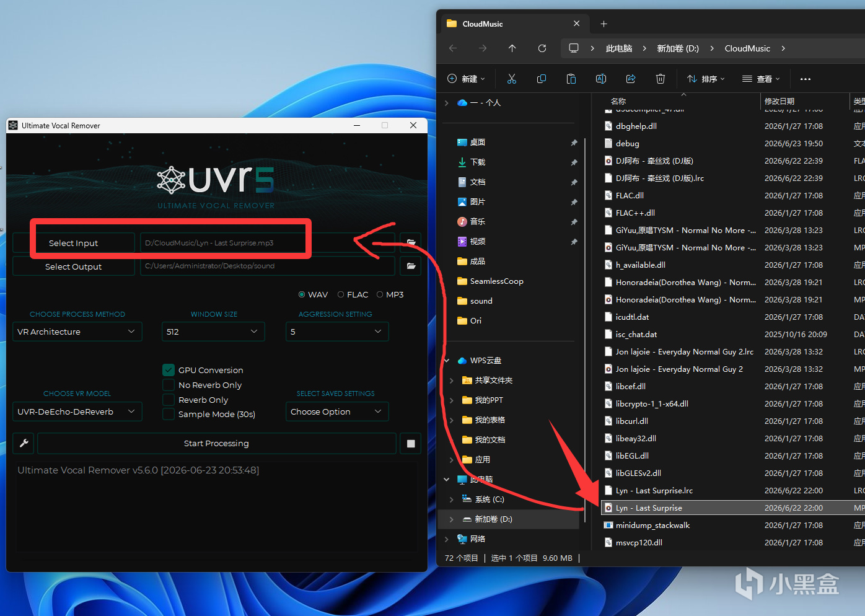
Task: Enable No Reverb Only checkbox
Action: [169, 385]
